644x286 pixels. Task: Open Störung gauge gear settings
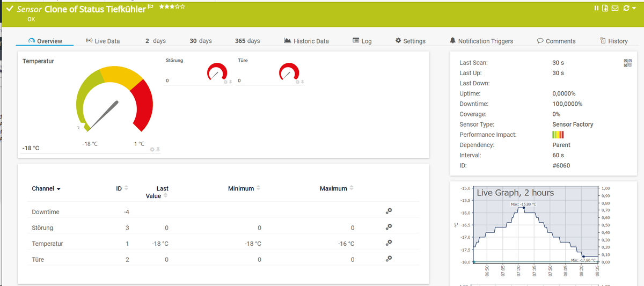tap(226, 82)
